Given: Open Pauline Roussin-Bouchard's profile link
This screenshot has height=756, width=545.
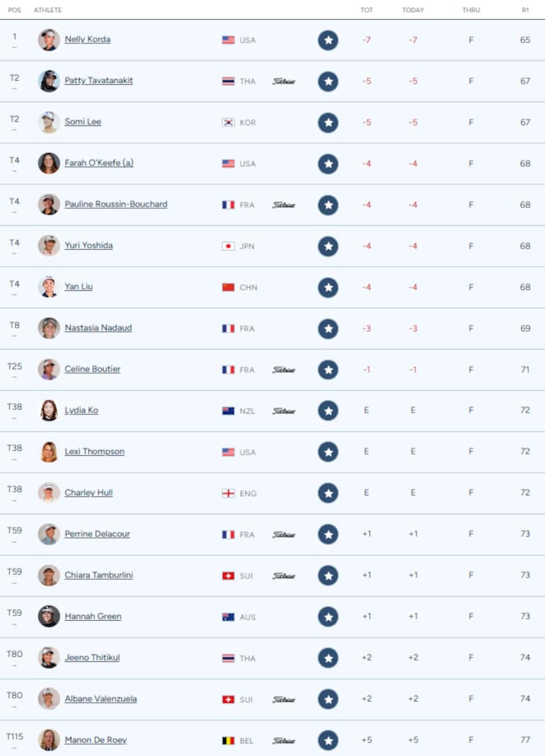Looking at the screenshot, I should pyautogui.click(x=116, y=204).
